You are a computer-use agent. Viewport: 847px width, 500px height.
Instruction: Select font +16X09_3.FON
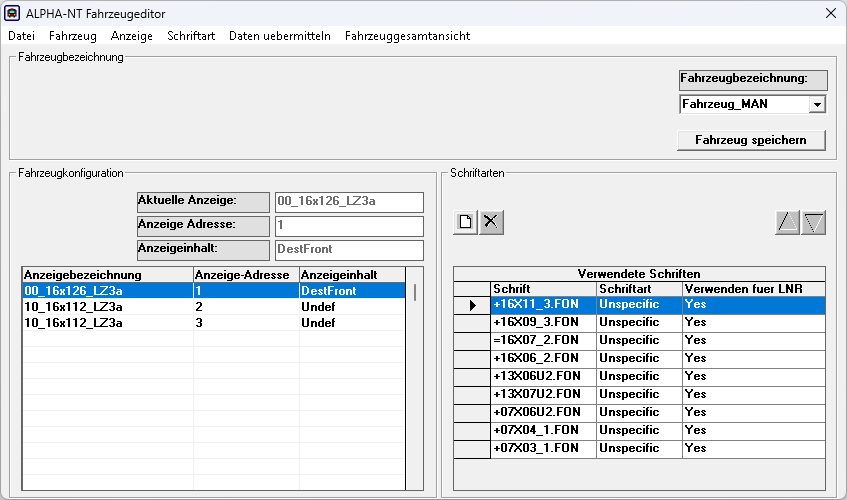click(543, 322)
